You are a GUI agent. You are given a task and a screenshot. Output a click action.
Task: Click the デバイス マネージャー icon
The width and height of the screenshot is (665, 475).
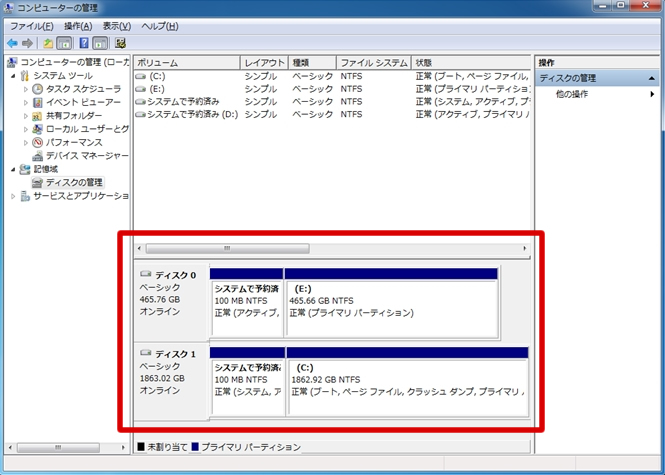pos(37,156)
